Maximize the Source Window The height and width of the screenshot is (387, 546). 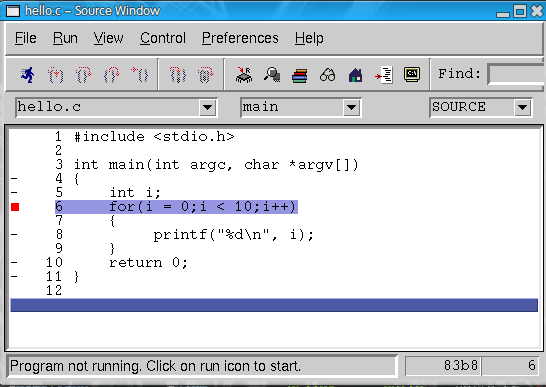point(520,11)
